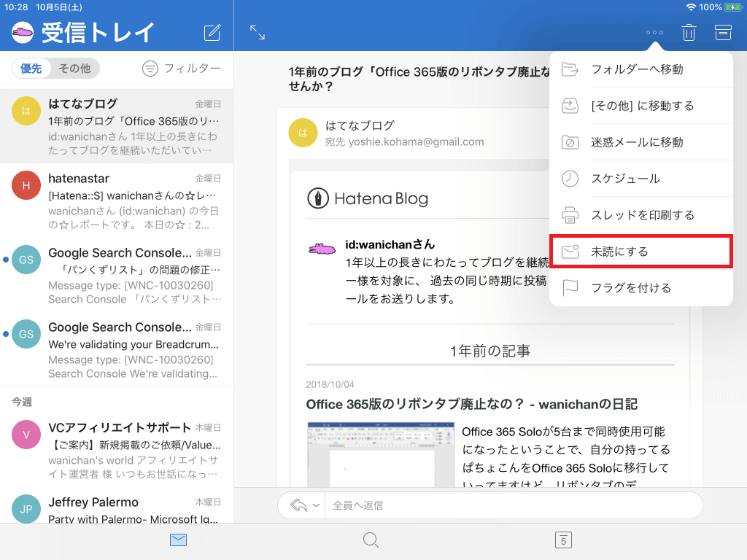Click the three-dot more options icon
Screen dimensions: 747x560
click(x=654, y=32)
